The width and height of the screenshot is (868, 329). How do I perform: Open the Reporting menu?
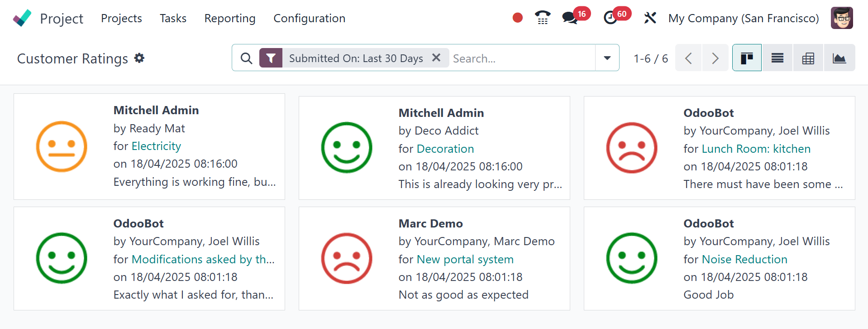click(x=230, y=18)
